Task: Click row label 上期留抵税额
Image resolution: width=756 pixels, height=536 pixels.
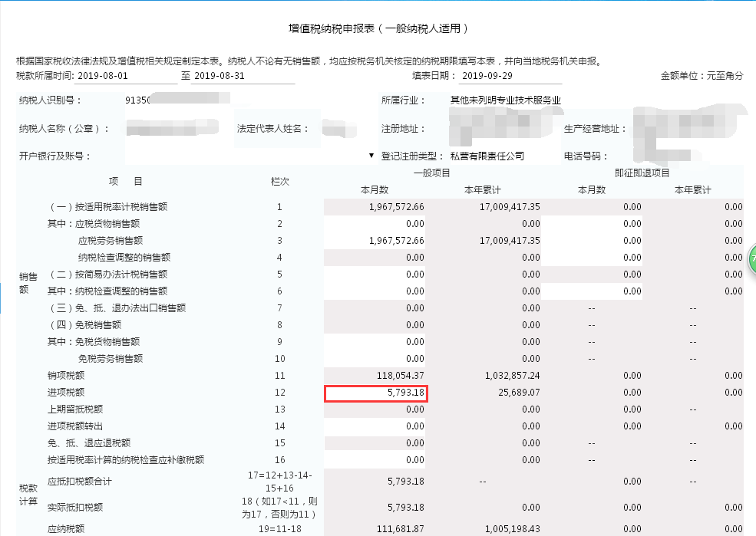Action: pyautogui.click(x=74, y=409)
